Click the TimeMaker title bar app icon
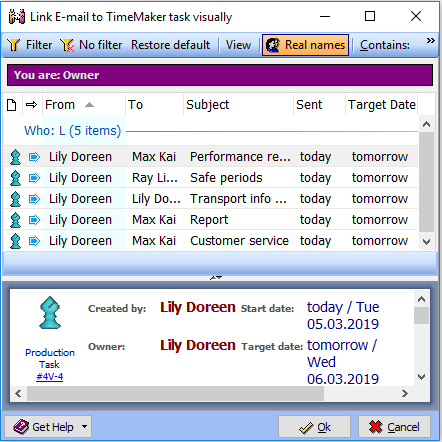Viewport: 442px width, 442px height. point(17,16)
